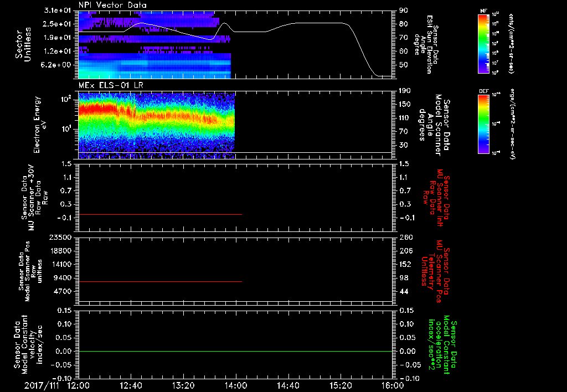Click the 14:00 time axis label
Viewport: 567px width, 392px height.
tap(236, 385)
